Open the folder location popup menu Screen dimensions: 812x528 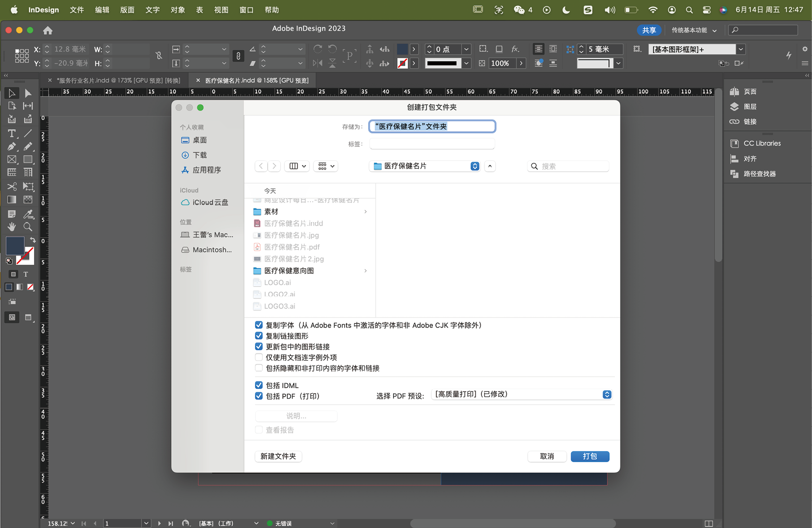(x=425, y=166)
